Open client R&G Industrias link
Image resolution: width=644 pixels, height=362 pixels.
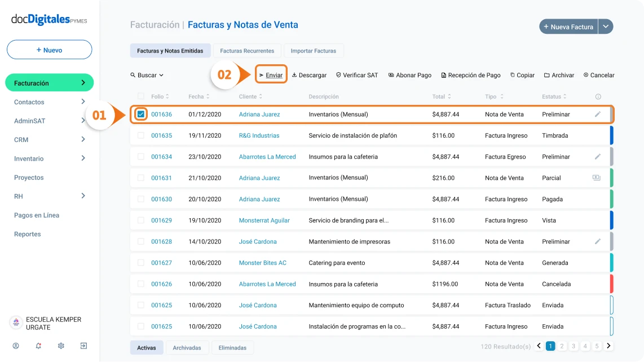coord(259,135)
